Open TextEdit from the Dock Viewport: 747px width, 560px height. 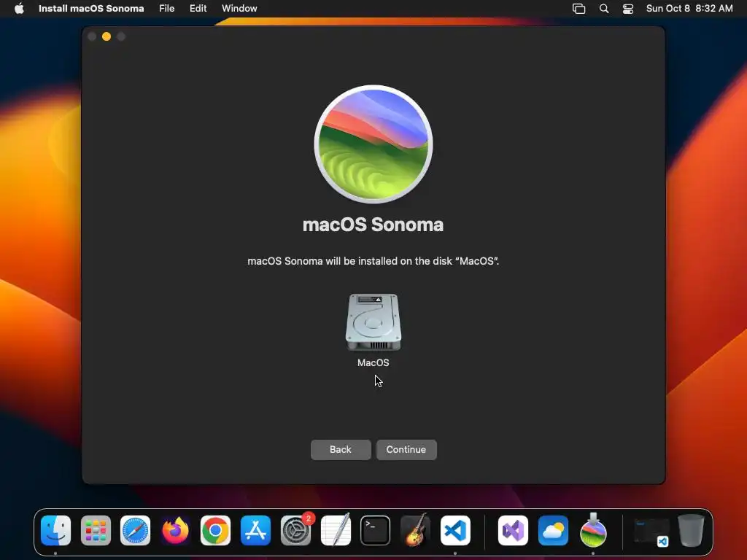(x=336, y=531)
